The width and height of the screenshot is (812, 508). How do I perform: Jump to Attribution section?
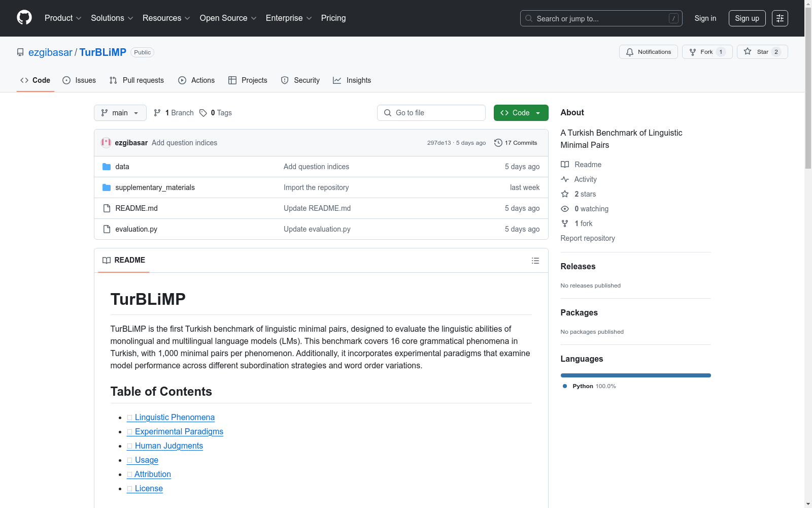[x=149, y=474]
